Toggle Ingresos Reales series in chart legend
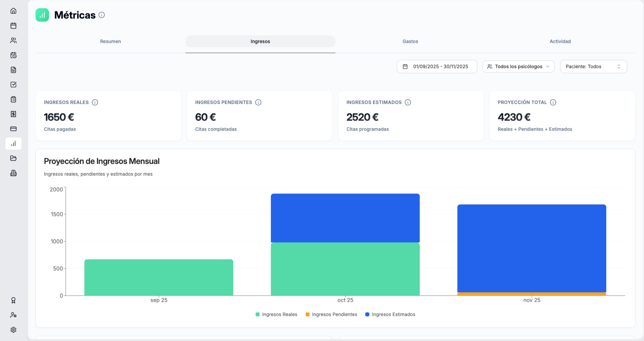Viewport: 644px width, 341px height. click(276, 314)
